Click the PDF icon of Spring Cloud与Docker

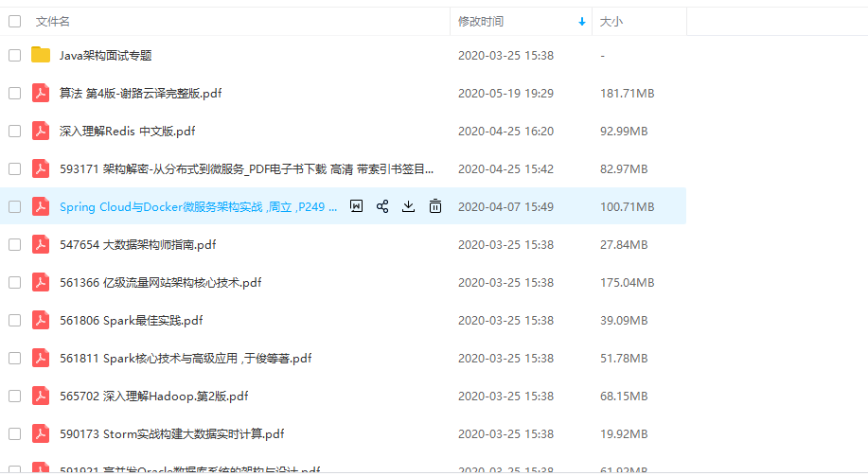pos(41,206)
